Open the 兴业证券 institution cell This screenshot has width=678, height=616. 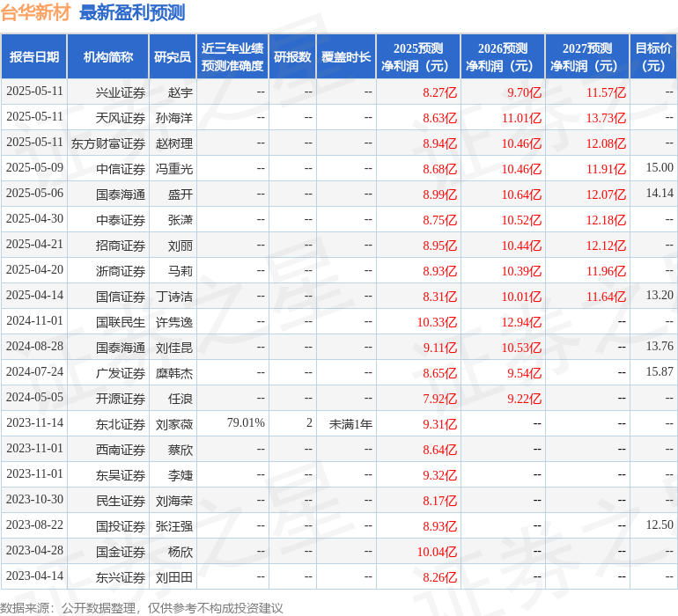pos(121,92)
